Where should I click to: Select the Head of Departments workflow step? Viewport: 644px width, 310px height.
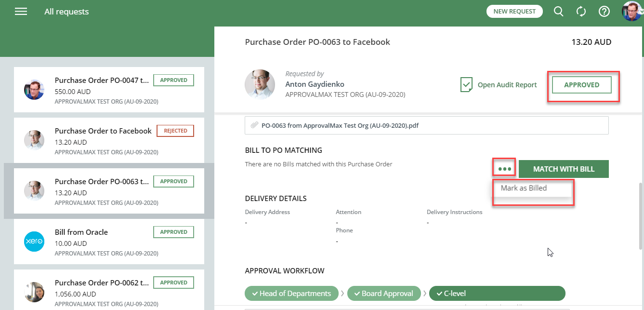click(x=291, y=293)
